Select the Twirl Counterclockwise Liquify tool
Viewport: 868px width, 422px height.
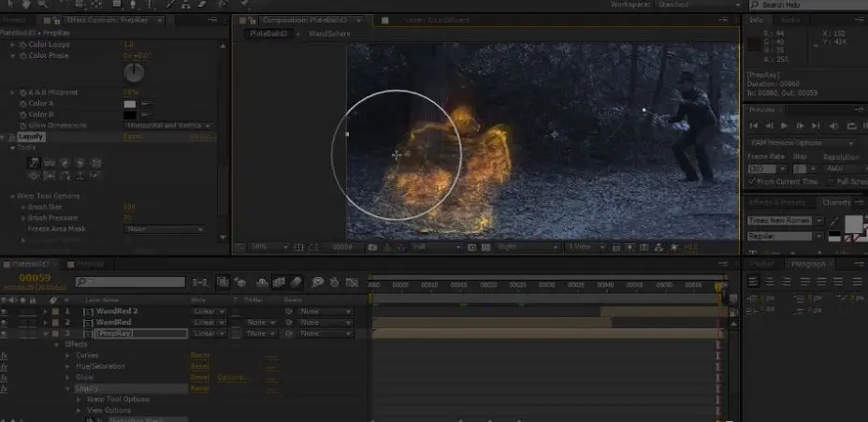point(80,163)
